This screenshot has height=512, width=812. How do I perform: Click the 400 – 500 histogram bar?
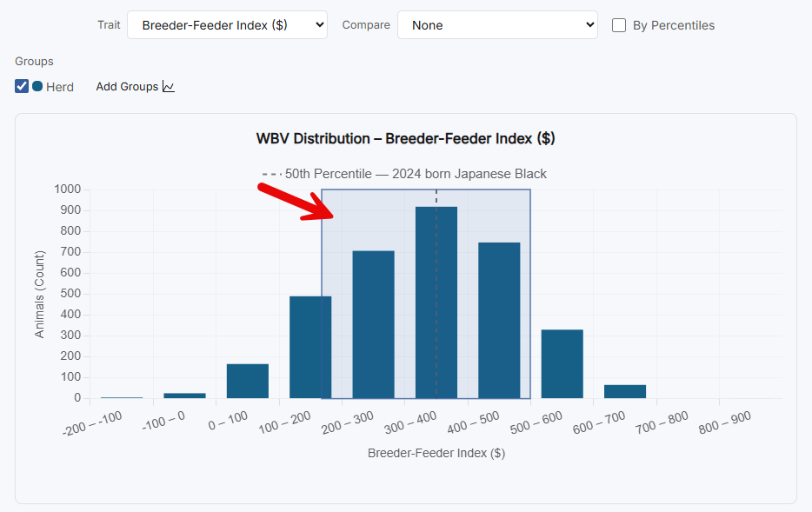(499, 321)
